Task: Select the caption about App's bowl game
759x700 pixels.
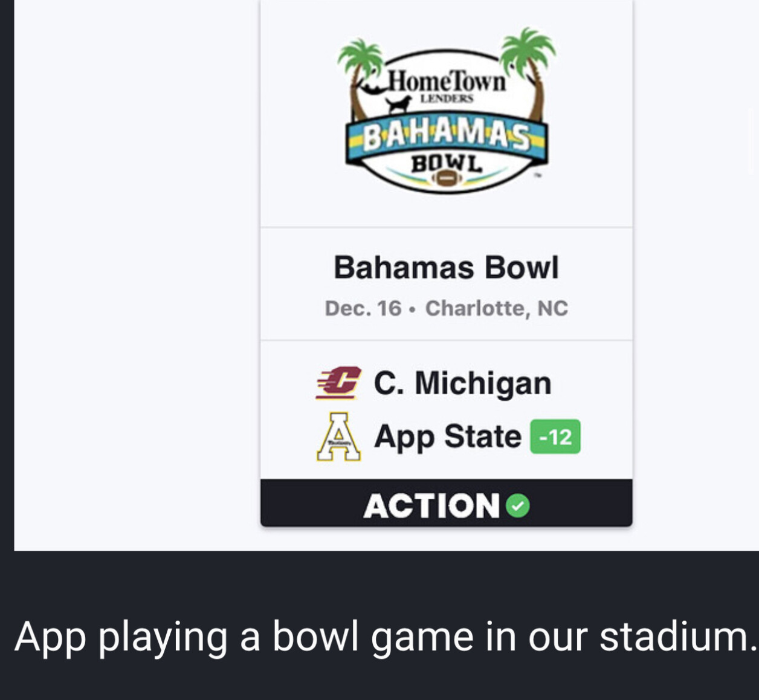Action: [386, 637]
